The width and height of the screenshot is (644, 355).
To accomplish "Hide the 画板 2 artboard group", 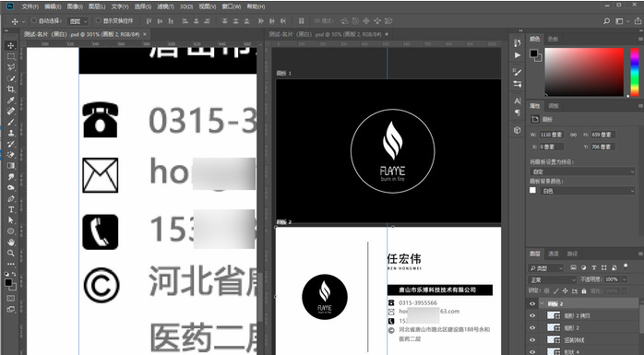I will [532, 303].
